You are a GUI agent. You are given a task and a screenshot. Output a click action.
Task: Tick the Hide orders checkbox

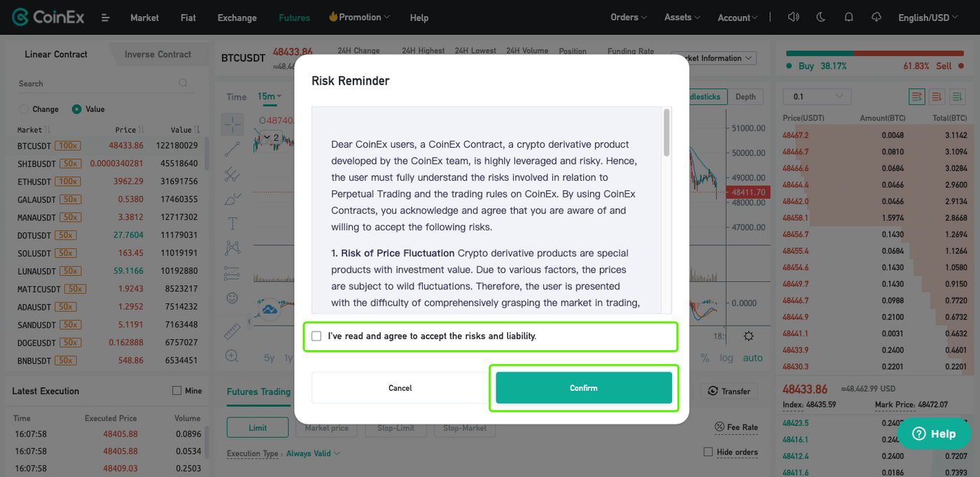pos(708,452)
